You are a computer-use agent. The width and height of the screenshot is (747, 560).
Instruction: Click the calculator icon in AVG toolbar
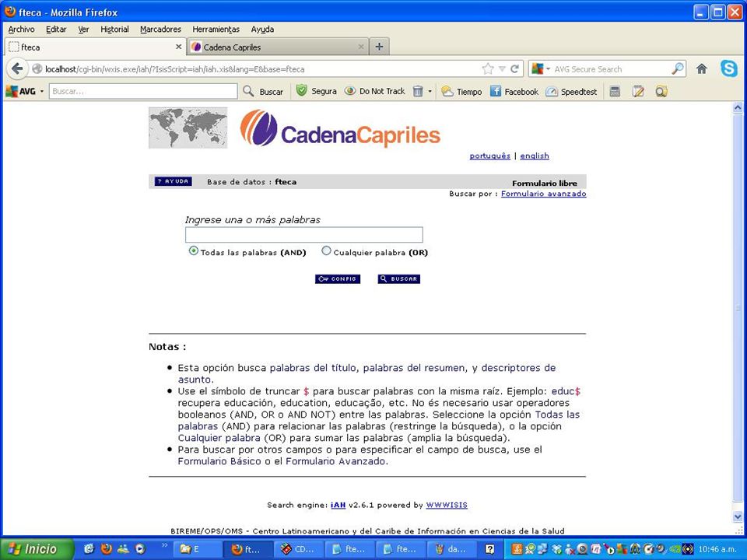click(x=615, y=91)
